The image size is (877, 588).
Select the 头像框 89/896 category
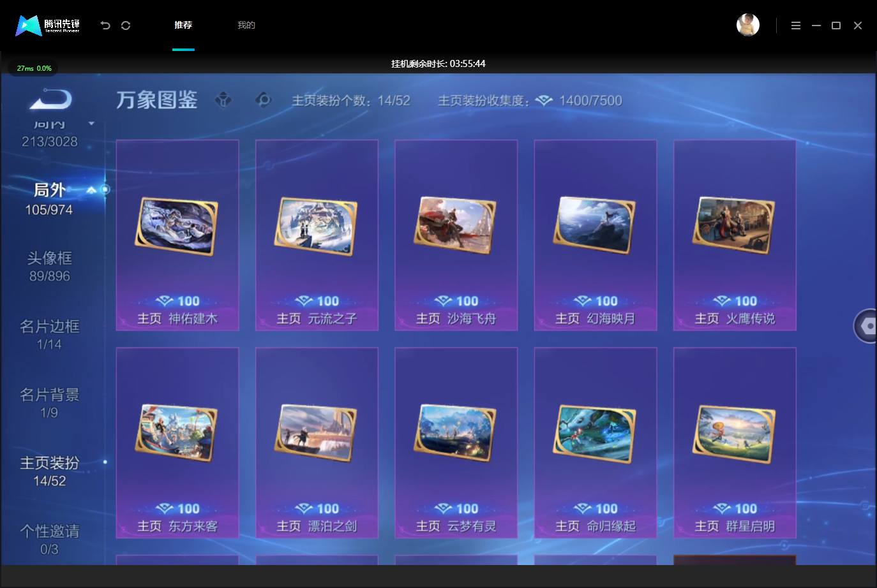tap(49, 267)
